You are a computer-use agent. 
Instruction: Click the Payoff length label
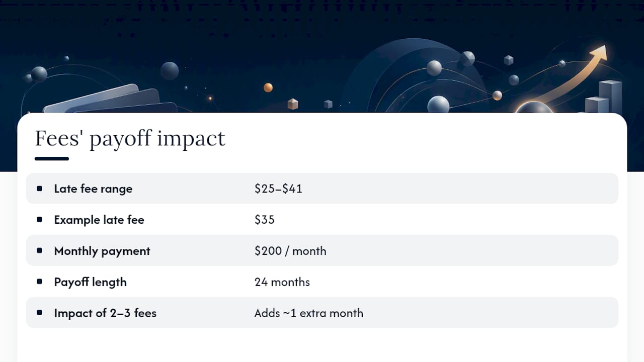(x=90, y=283)
